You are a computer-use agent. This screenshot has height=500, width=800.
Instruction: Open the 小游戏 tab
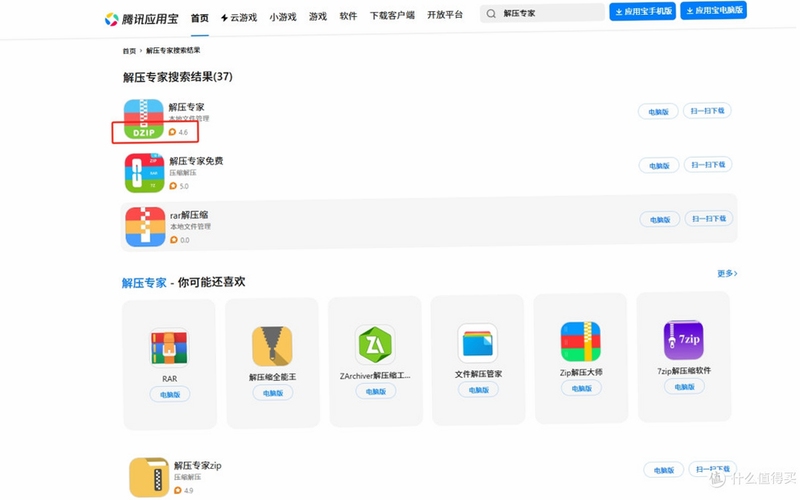pyautogui.click(x=283, y=17)
